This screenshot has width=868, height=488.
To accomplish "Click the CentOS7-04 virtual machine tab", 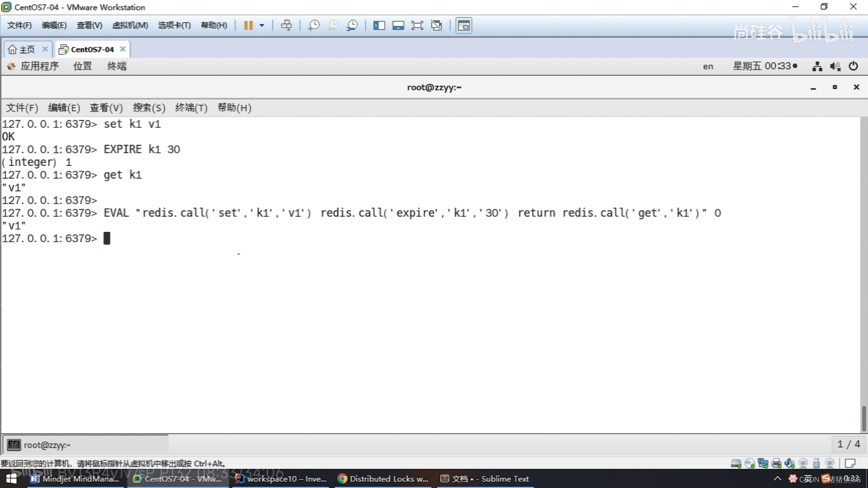I will (x=92, y=49).
